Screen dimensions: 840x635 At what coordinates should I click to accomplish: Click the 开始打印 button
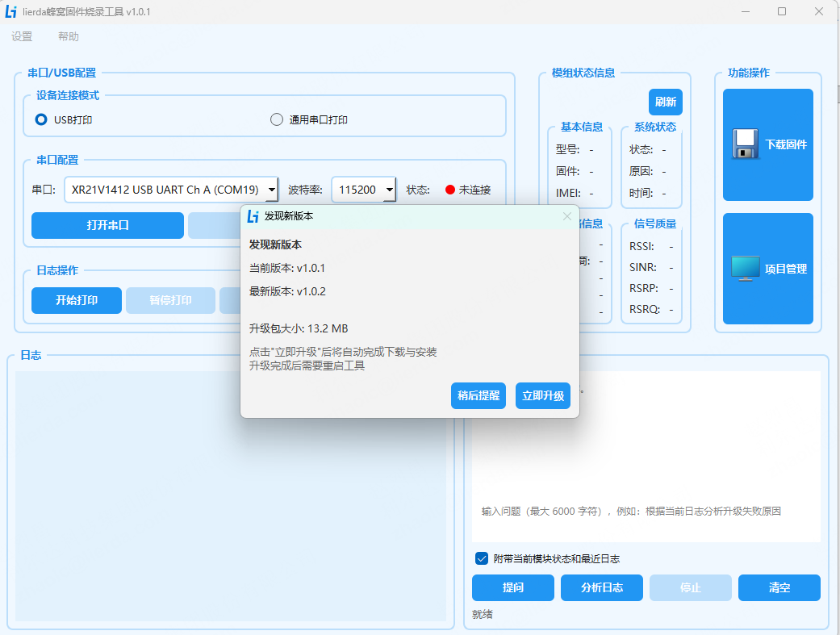coord(77,301)
